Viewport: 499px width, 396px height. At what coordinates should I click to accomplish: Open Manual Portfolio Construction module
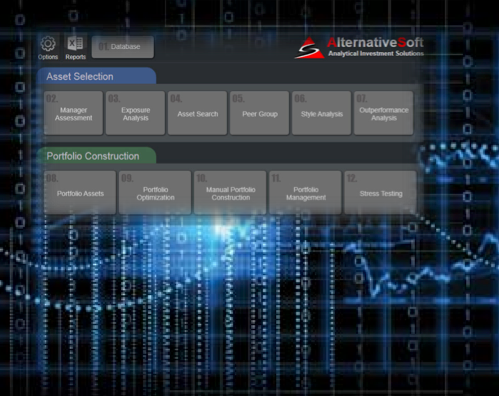tap(230, 192)
